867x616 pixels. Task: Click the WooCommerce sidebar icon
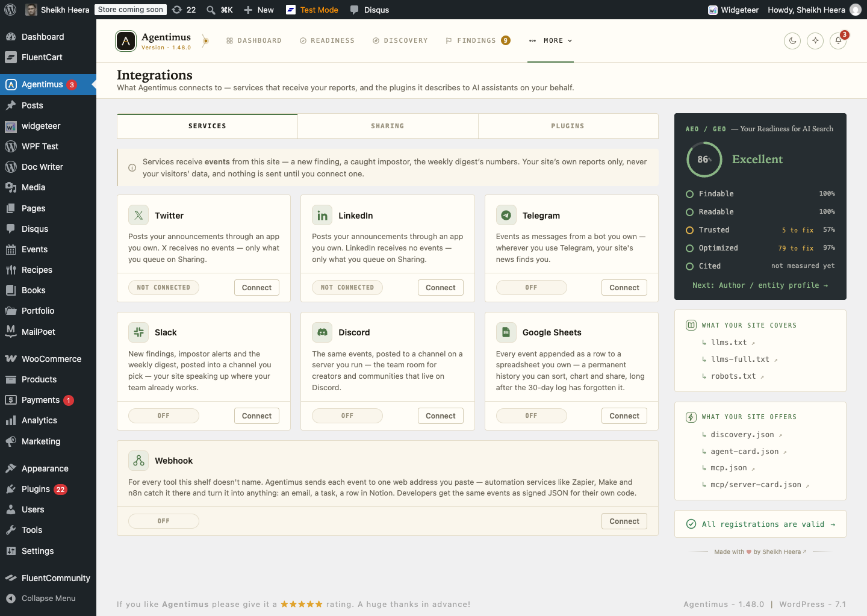click(11, 359)
